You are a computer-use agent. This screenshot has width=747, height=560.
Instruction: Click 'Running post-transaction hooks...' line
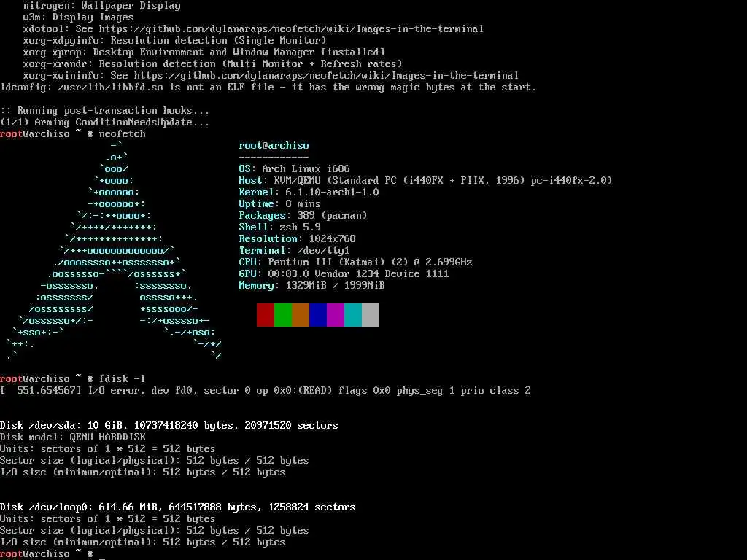click(x=105, y=111)
